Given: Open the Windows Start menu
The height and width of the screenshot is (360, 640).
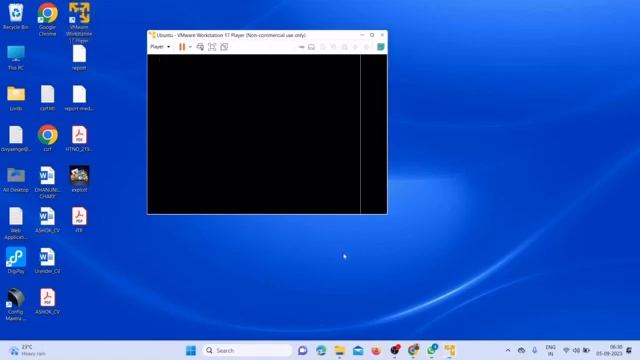Looking at the screenshot, I should coord(191,350).
